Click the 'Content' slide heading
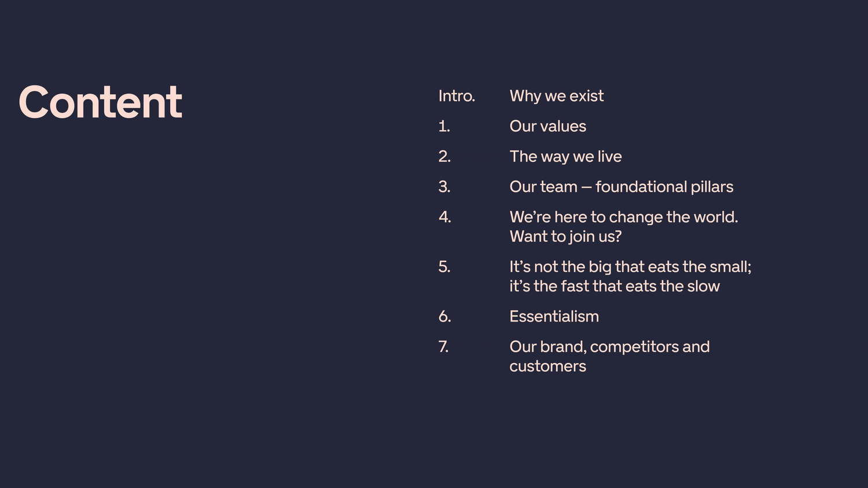The height and width of the screenshot is (488, 868). point(101,102)
